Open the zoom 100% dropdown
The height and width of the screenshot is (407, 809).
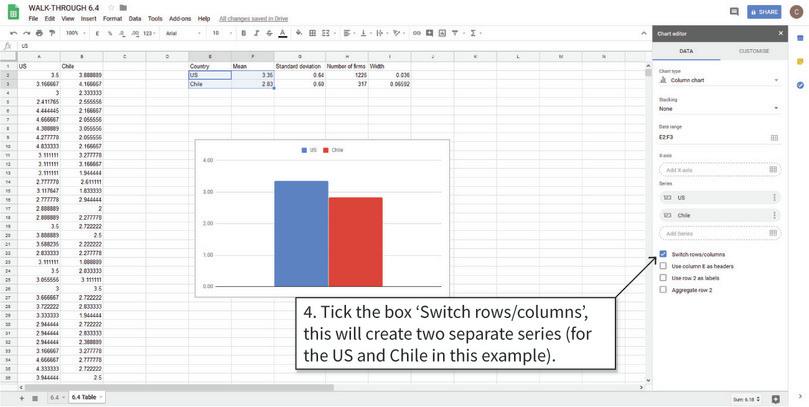75,33
